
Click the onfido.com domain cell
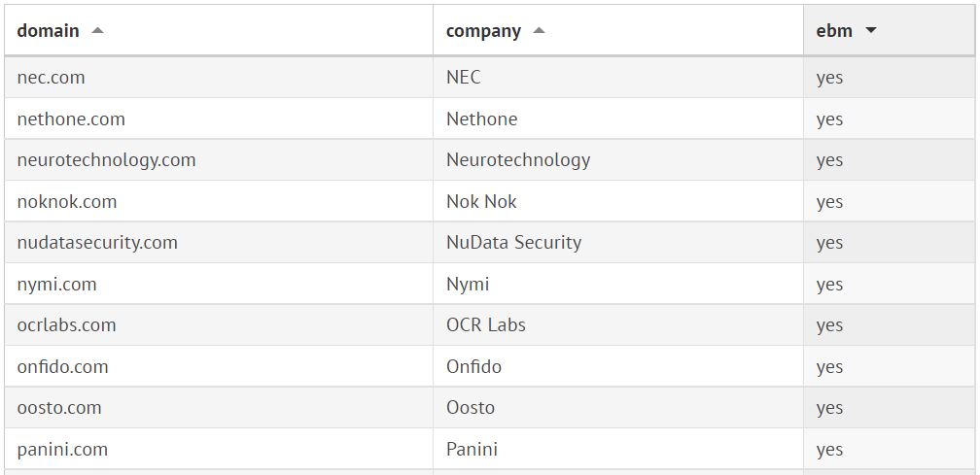pyautogui.click(x=62, y=367)
